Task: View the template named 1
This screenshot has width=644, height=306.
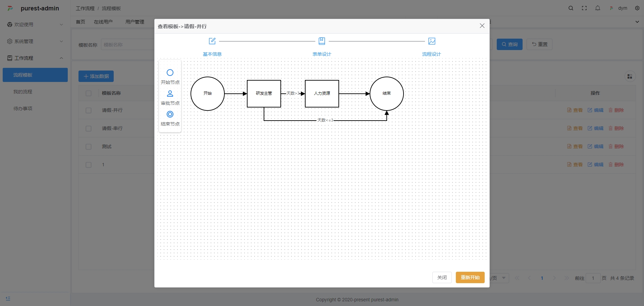Action: tap(575, 165)
